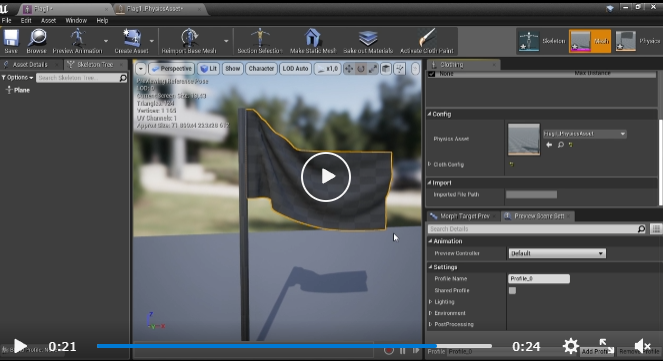663x361 pixels.
Task: Click the Activate Cloth Paint icon
Action: tap(427, 38)
